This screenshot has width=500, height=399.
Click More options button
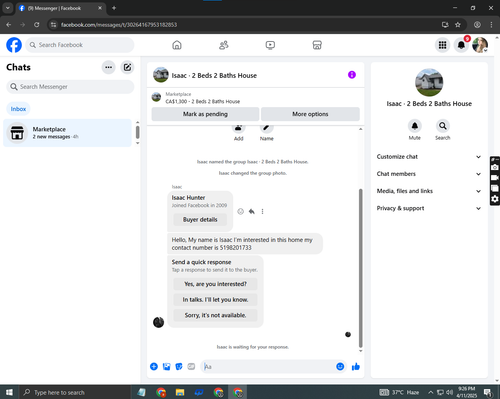[310, 114]
